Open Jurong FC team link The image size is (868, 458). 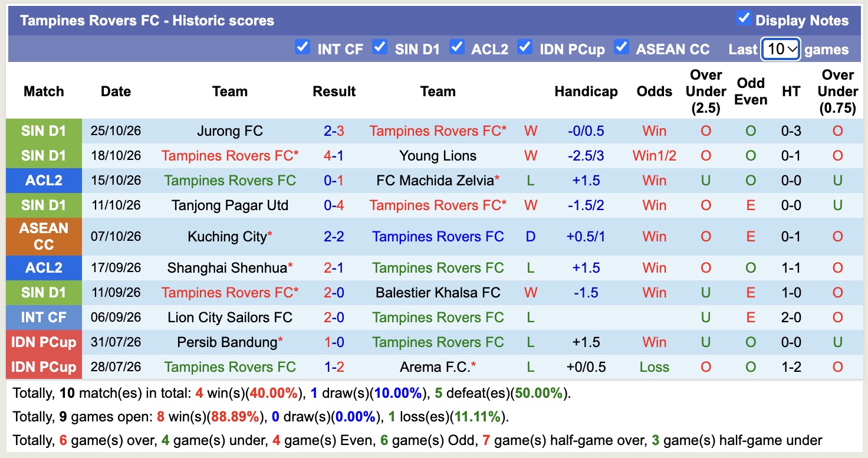tap(230, 131)
